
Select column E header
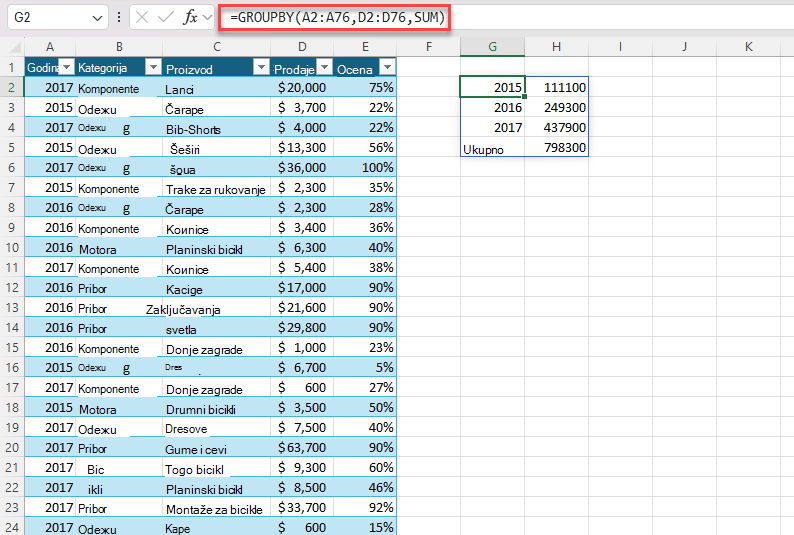(x=365, y=47)
